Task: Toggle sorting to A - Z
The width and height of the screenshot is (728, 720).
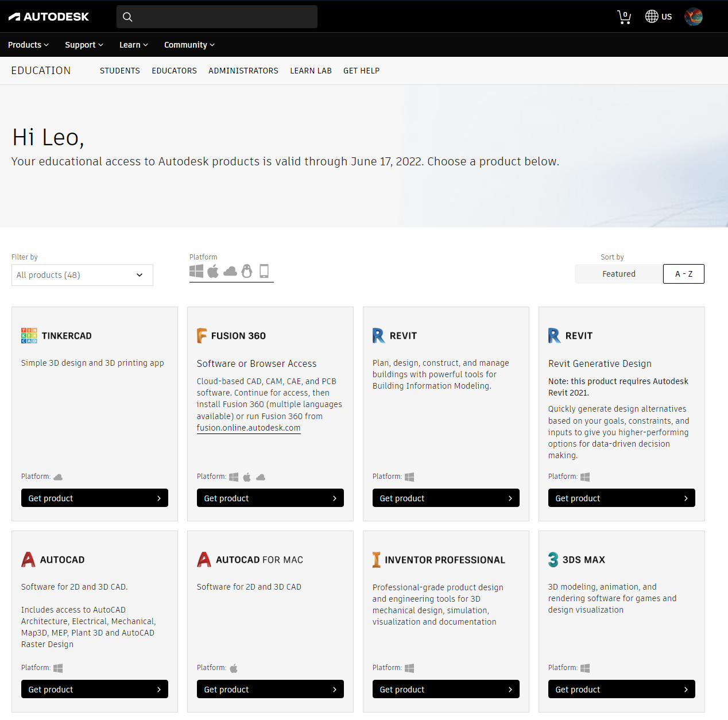Action: (x=683, y=274)
